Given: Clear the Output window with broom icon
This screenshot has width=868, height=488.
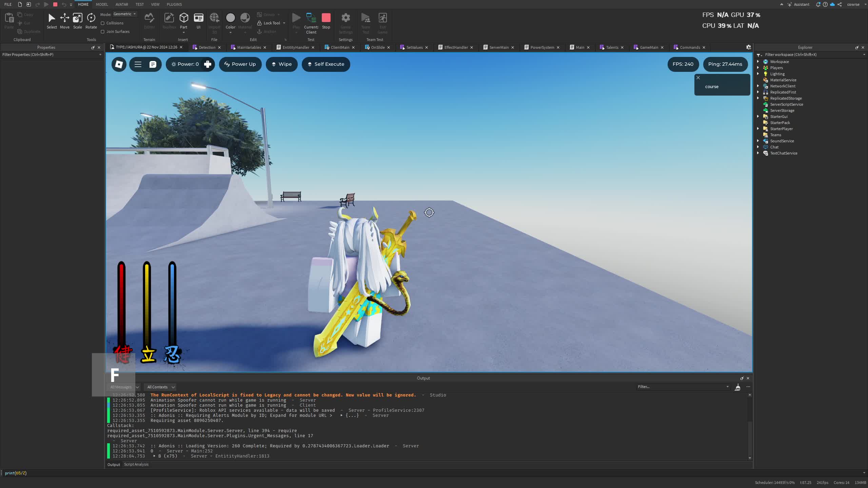Looking at the screenshot, I should pos(737,387).
